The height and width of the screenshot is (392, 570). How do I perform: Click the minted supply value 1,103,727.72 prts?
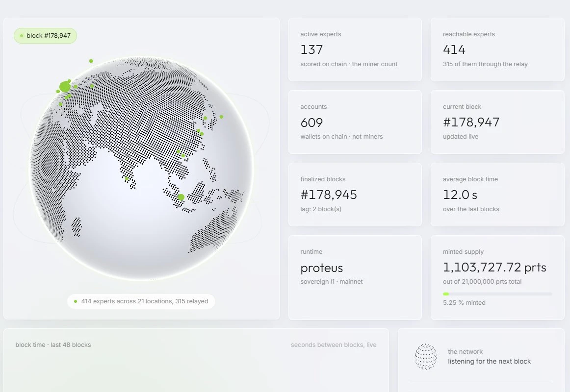(x=494, y=267)
